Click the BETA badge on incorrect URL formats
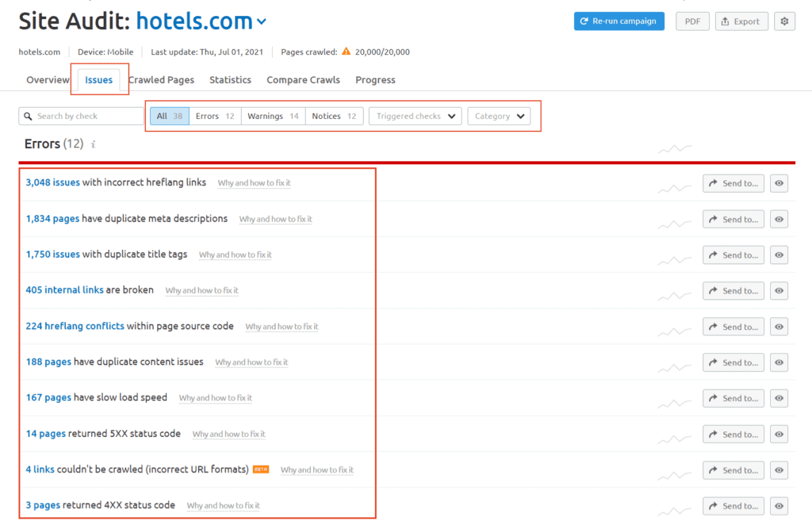Image resolution: width=812 pixels, height=521 pixels. coord(261,469)
